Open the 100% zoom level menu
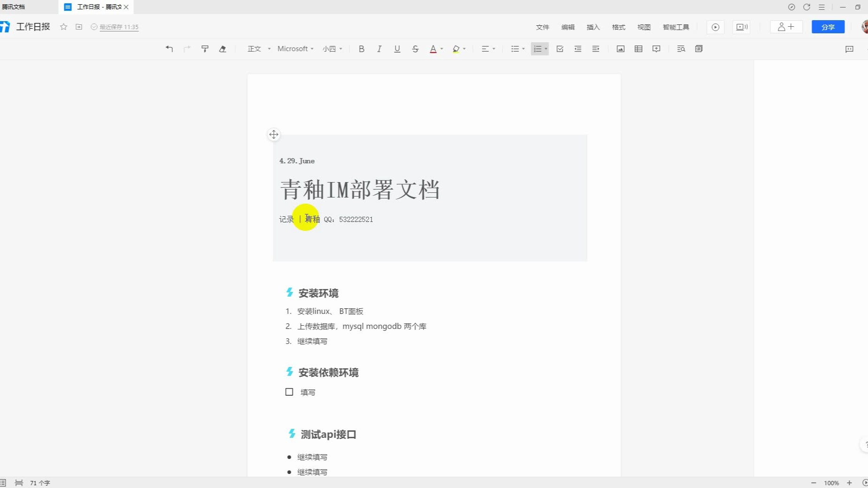The image size is (868, 488). pos(831,483)
